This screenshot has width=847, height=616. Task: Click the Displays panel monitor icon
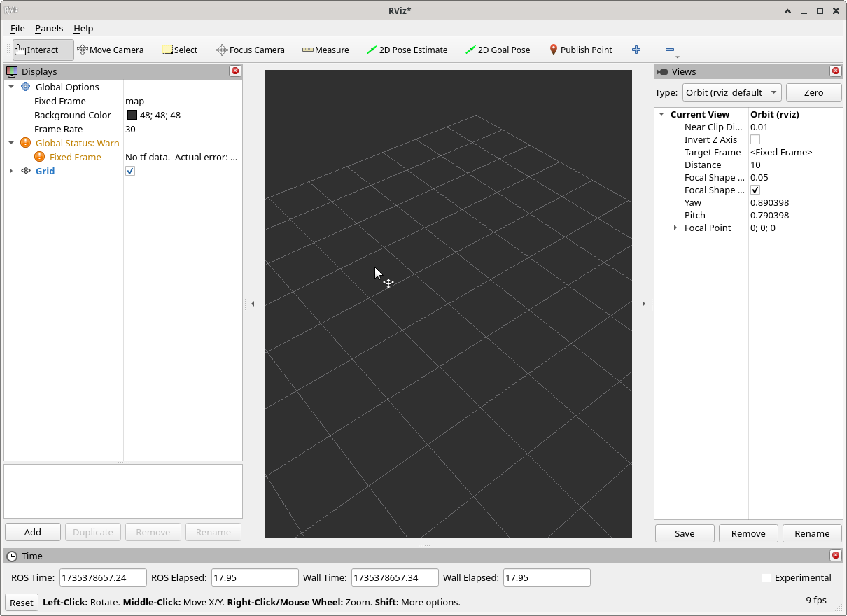click(x=12, y=71)
